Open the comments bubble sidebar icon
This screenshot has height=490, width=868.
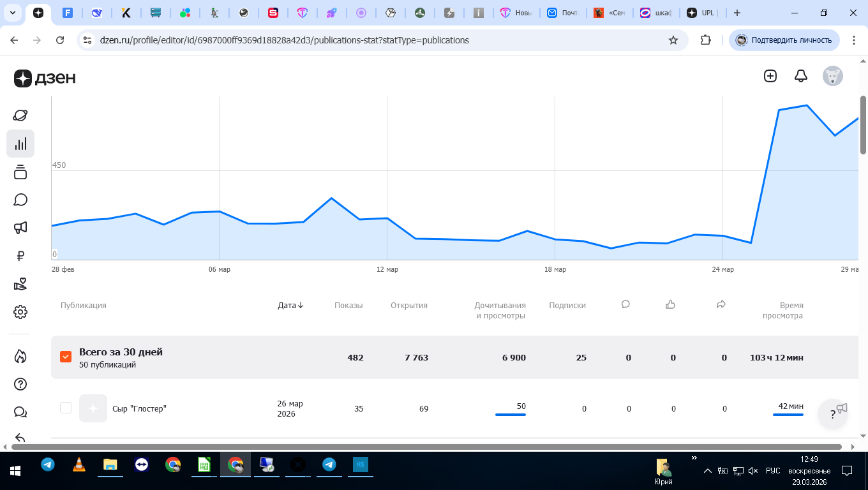click(x=20, y=200)
